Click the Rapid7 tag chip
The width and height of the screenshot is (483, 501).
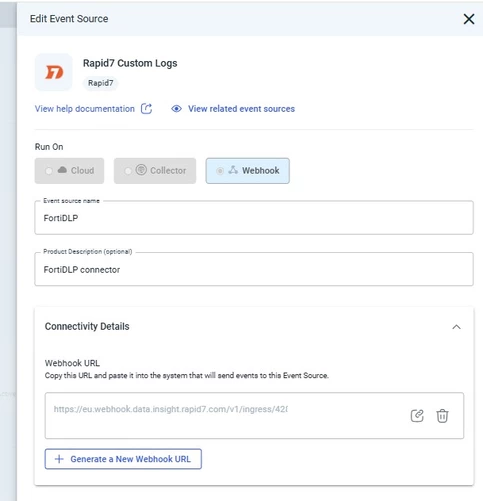tap(101, 83)
